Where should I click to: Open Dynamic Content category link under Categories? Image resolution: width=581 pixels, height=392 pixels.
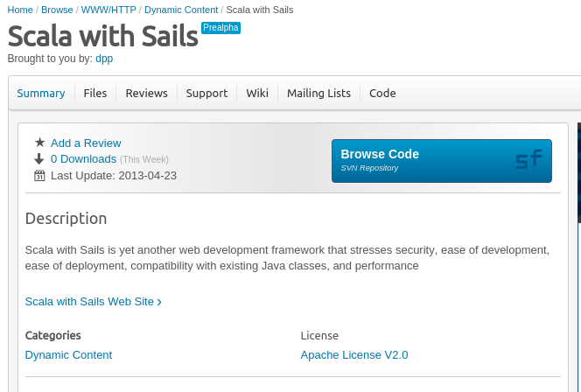pyautogui.click(x=68, y=355)
